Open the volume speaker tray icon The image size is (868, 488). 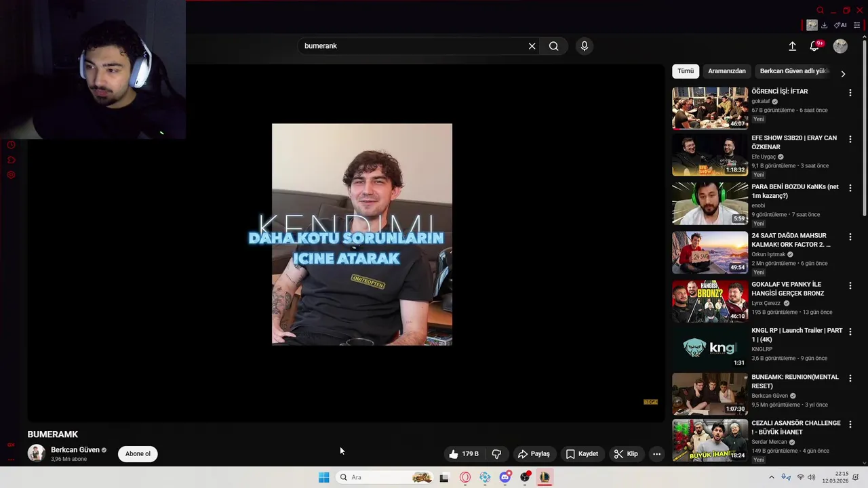pos(812,477)
